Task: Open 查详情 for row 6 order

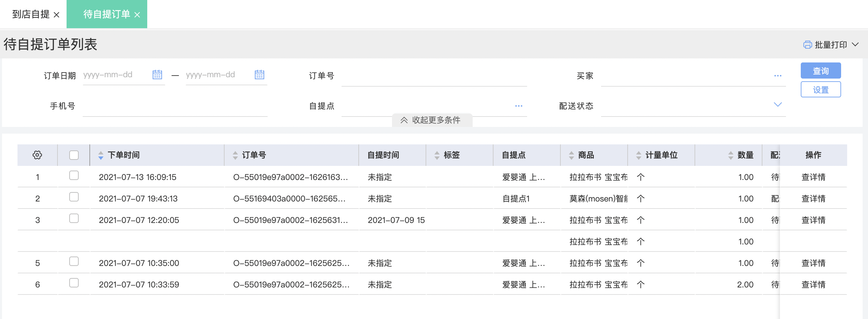Action: point(813,285)
